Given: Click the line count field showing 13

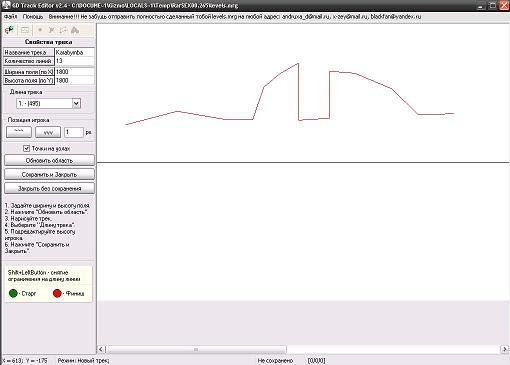Looking at the screenshot, I should tap(74, 61).
